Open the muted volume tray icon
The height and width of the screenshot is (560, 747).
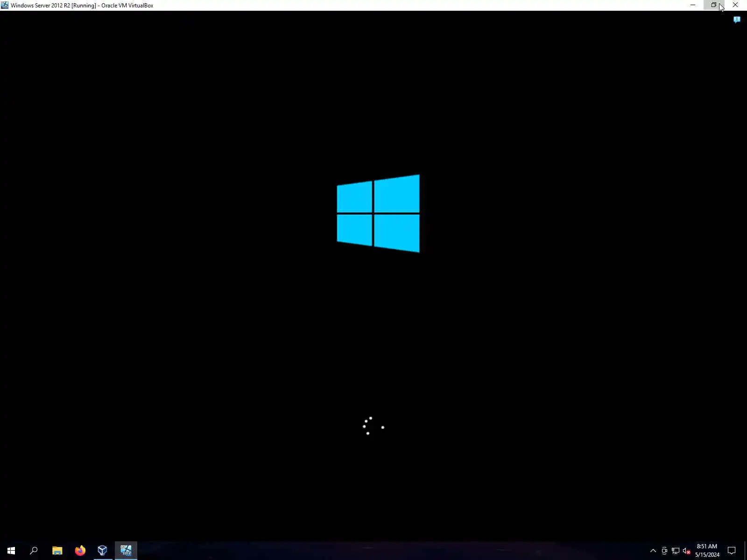pyautogui.click(x=687, y=551)
